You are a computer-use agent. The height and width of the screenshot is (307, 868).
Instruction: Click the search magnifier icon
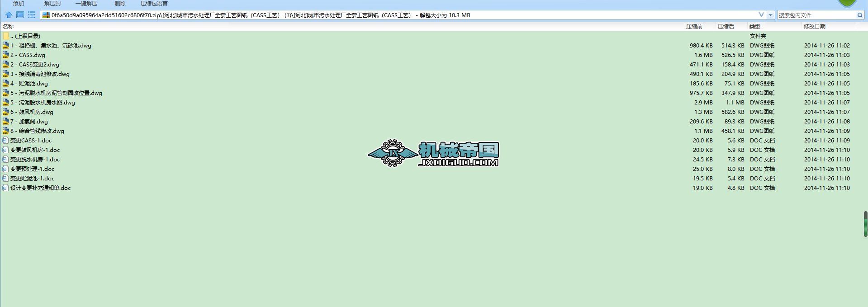click(860, 15)
